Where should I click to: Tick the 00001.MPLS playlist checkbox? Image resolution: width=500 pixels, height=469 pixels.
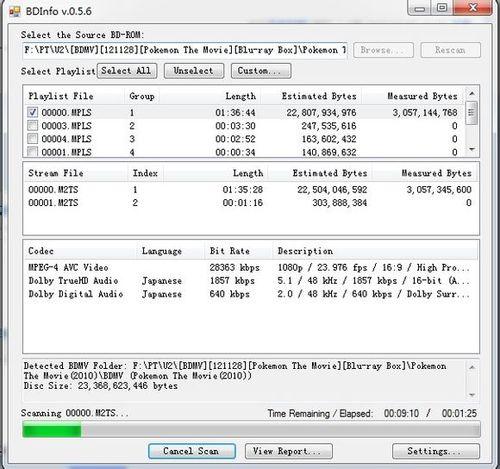click(32, 152)
